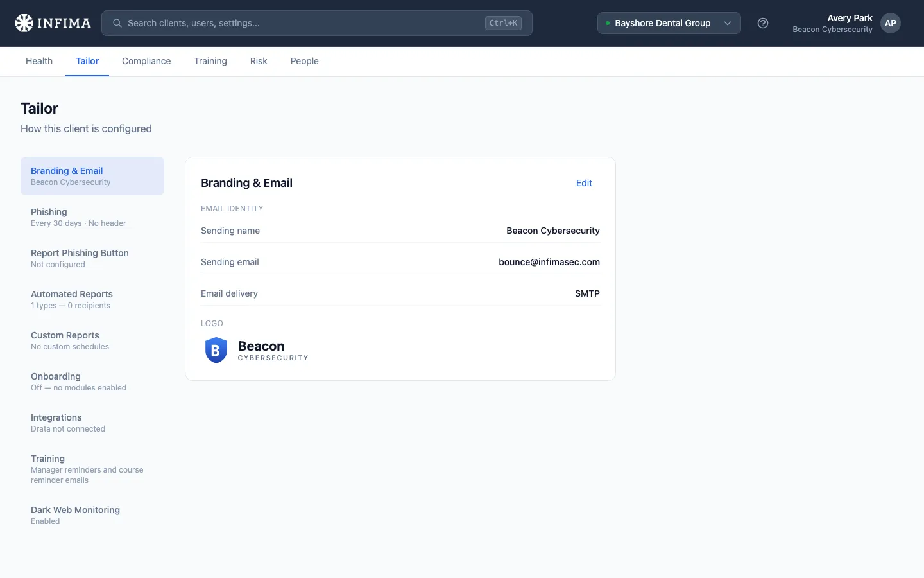Open the Integrations section
Screen dimensions: 924x578
coord(92,423)
